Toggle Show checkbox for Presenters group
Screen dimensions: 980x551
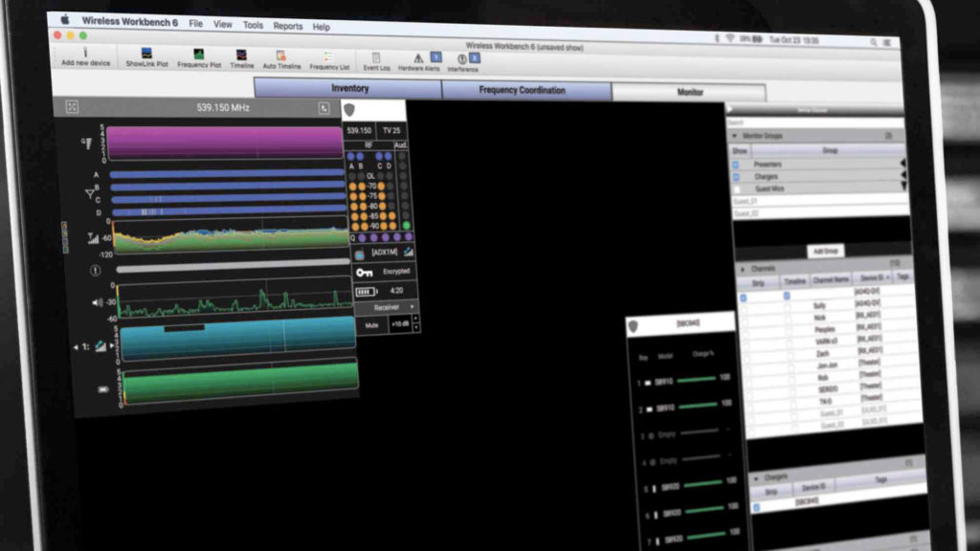(736, 165)
